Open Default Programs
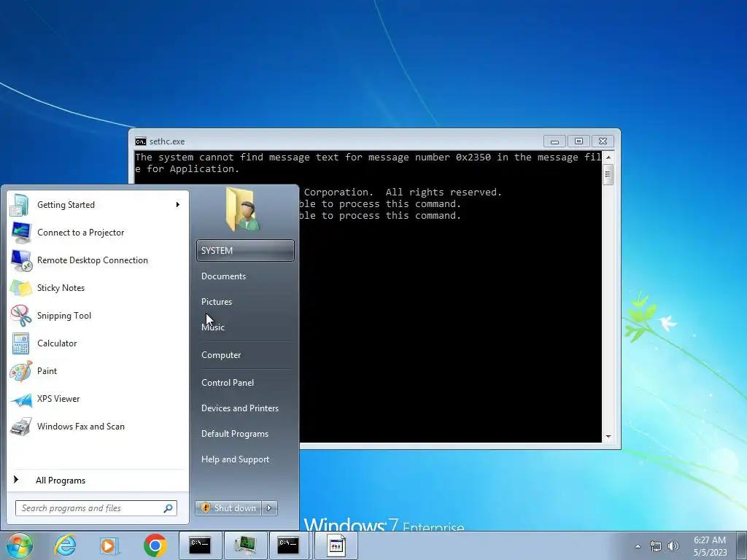 tap(245, 434)
